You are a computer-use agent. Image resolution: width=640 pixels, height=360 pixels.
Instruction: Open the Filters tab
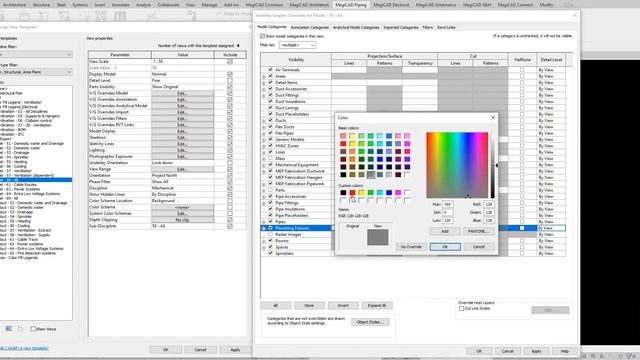(x=427, y=27)
